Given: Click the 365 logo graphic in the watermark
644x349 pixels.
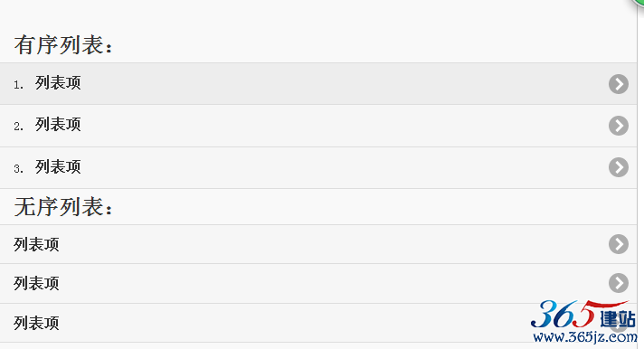Looking at the screenshot, I should 563,315.
